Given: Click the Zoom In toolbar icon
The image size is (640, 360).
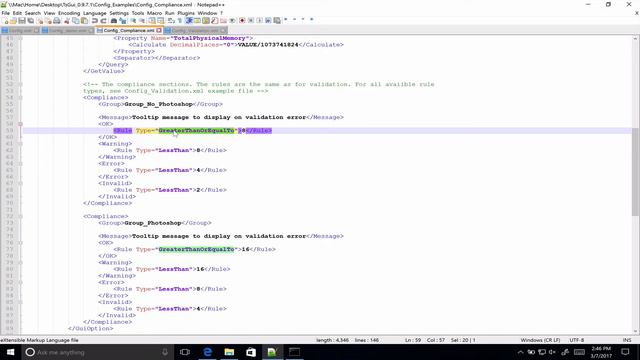Looking at the screenshot, I should pos(133,20).
